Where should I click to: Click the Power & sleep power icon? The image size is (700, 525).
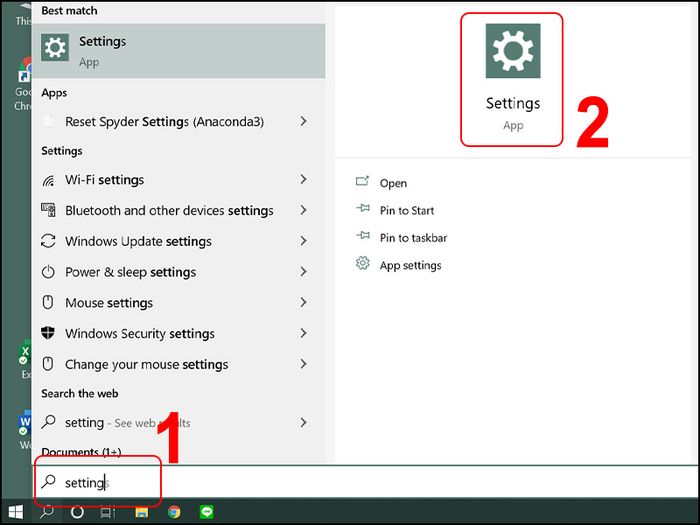[48, 271]
